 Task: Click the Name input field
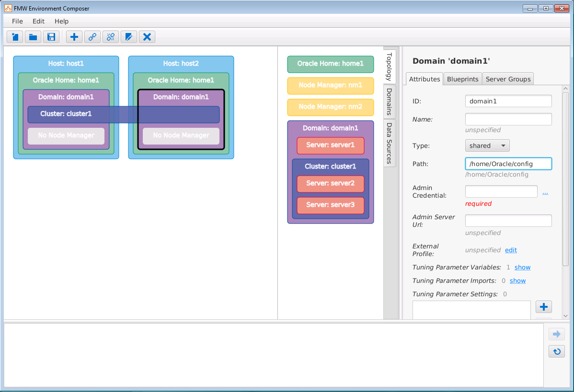[508, 119]
